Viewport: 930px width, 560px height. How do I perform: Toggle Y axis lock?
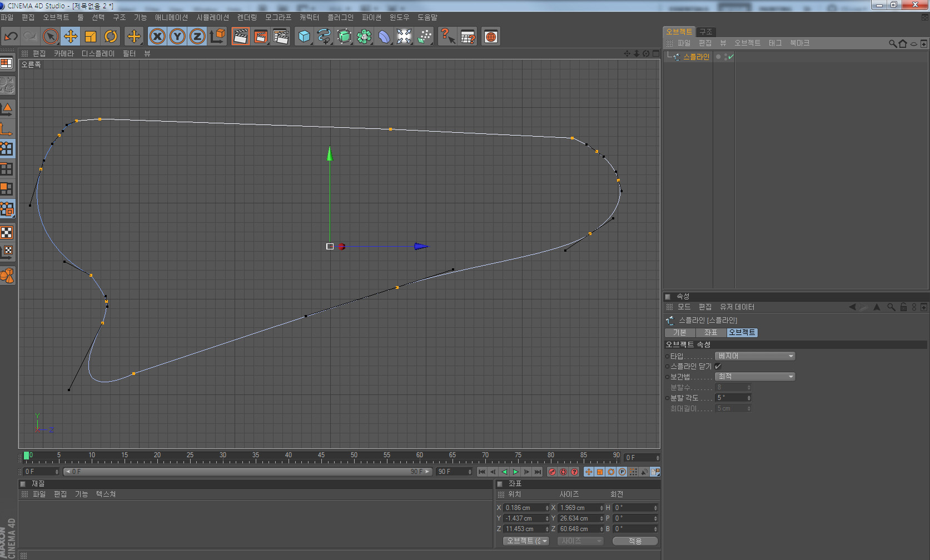(x=177, y=37)
